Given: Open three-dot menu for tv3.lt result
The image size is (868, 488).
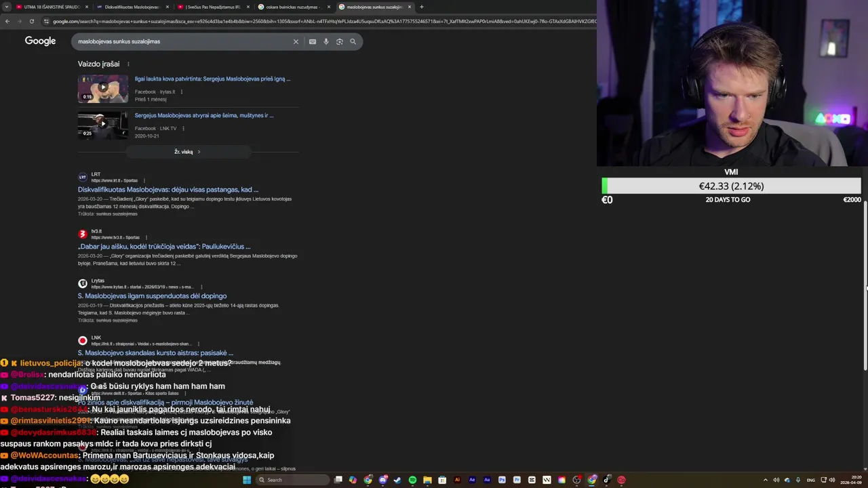Looking at the screenshot, I should click(x=146, y=237).
